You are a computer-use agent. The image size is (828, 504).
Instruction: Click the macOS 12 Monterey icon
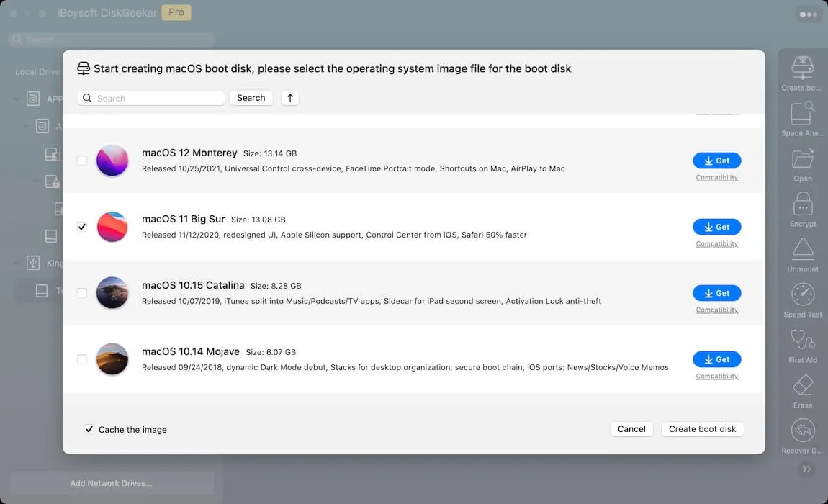[x=112, y=161]
